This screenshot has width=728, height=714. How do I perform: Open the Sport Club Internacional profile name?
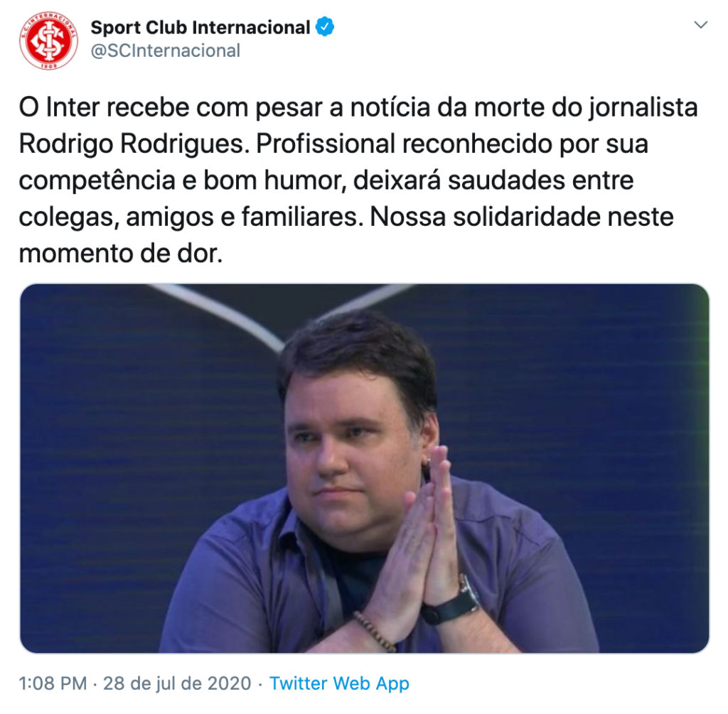(200, 28)
